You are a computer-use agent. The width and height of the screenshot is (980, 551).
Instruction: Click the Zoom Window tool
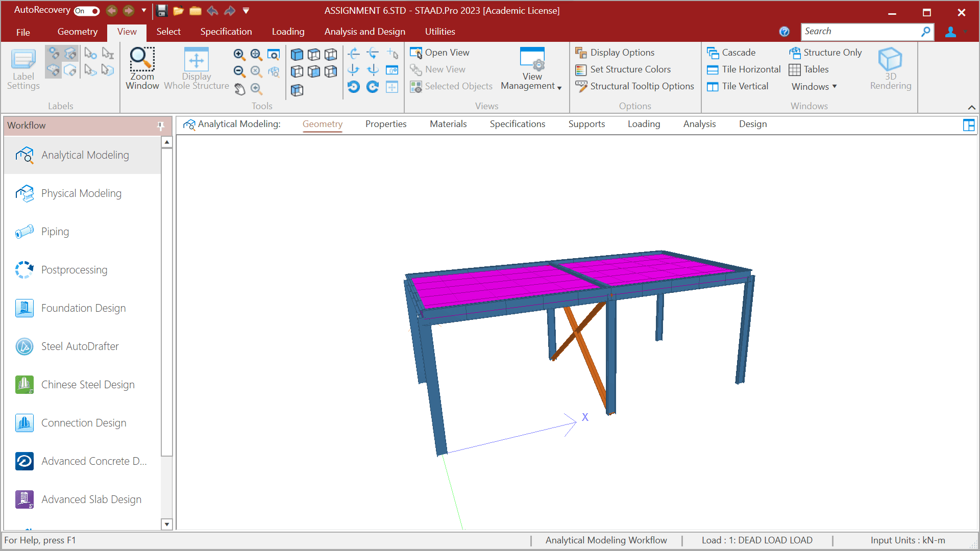click(142, 68)
